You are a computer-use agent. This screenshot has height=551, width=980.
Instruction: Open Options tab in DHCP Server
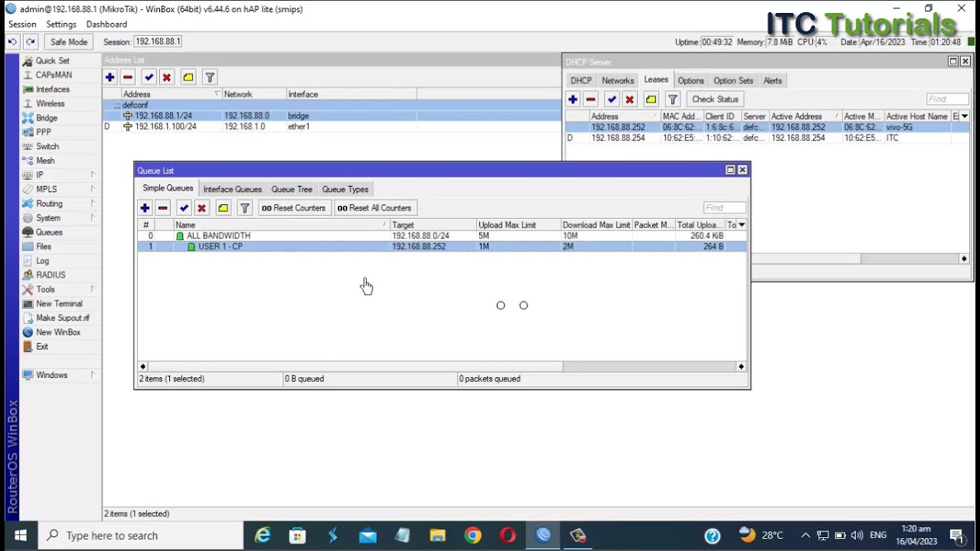tap(691, 80)
